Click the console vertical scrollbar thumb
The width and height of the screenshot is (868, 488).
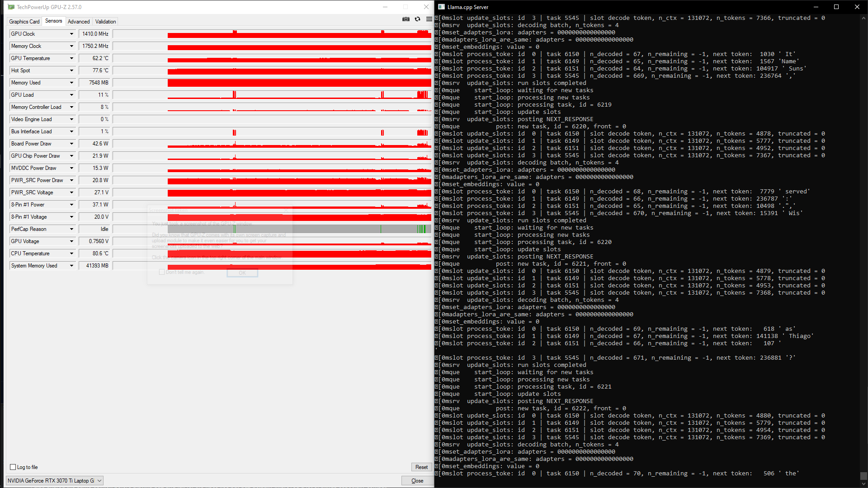(863, 476)
